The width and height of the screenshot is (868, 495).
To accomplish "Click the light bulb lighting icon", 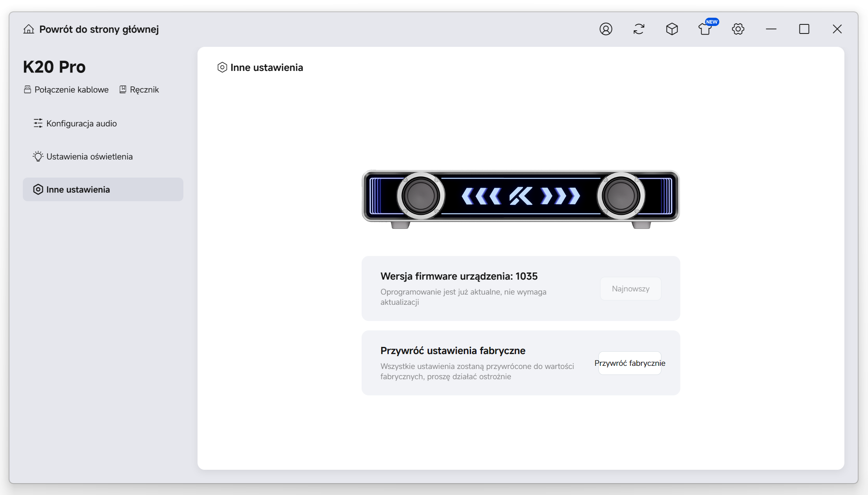I will coord(38,156).
